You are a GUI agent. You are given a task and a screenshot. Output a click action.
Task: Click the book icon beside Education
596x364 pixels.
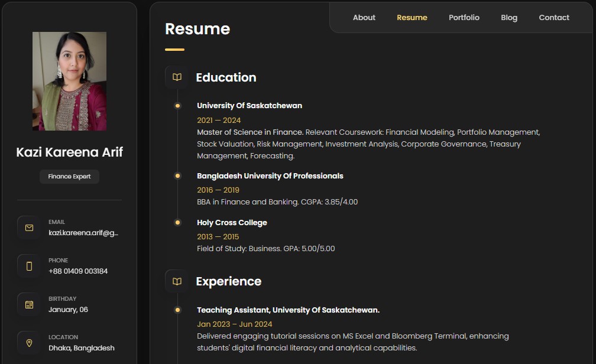click(177, 77)
